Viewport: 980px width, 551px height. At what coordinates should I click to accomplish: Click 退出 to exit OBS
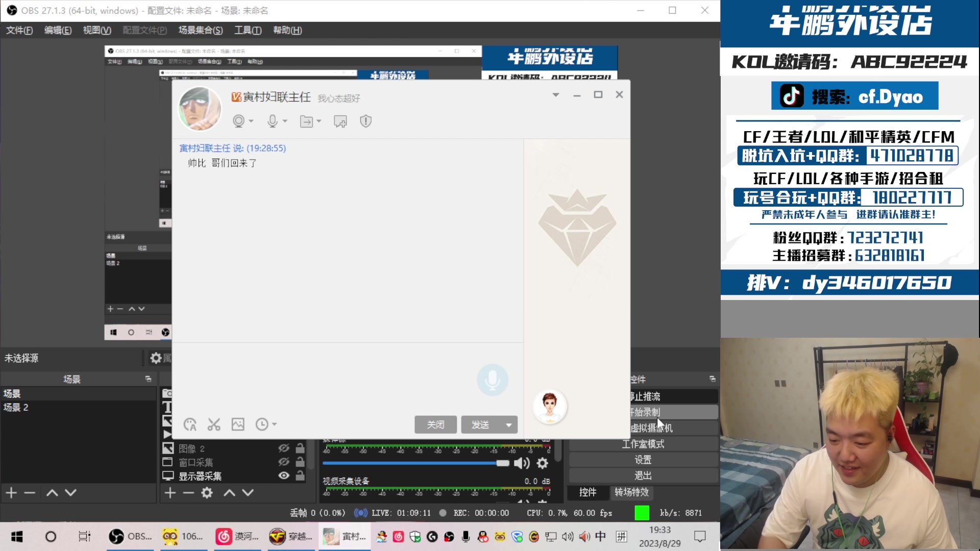[643, 475]
